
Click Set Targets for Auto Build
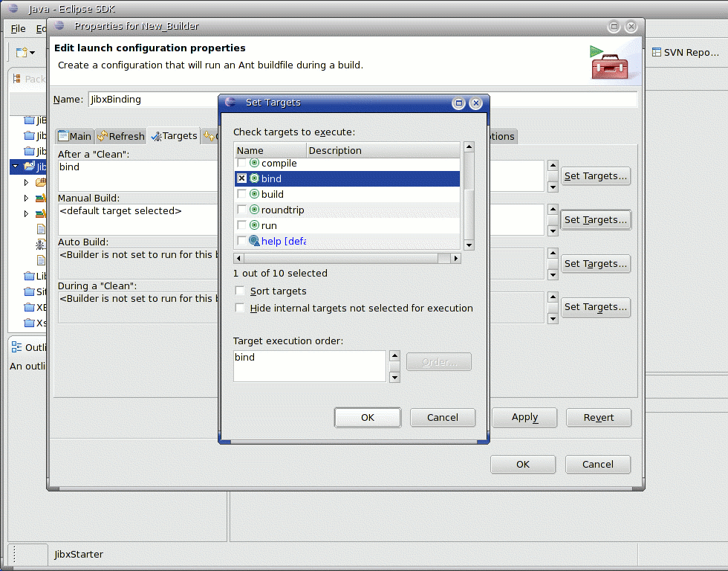point(596,263)
